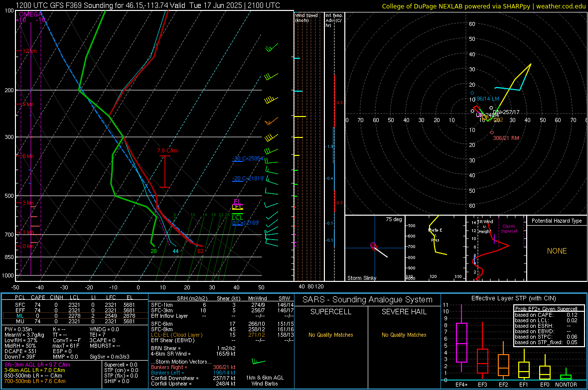Select the magenta "Classic Supercell" label
This screenshot has height=390, width=588.
coord(509,229)
